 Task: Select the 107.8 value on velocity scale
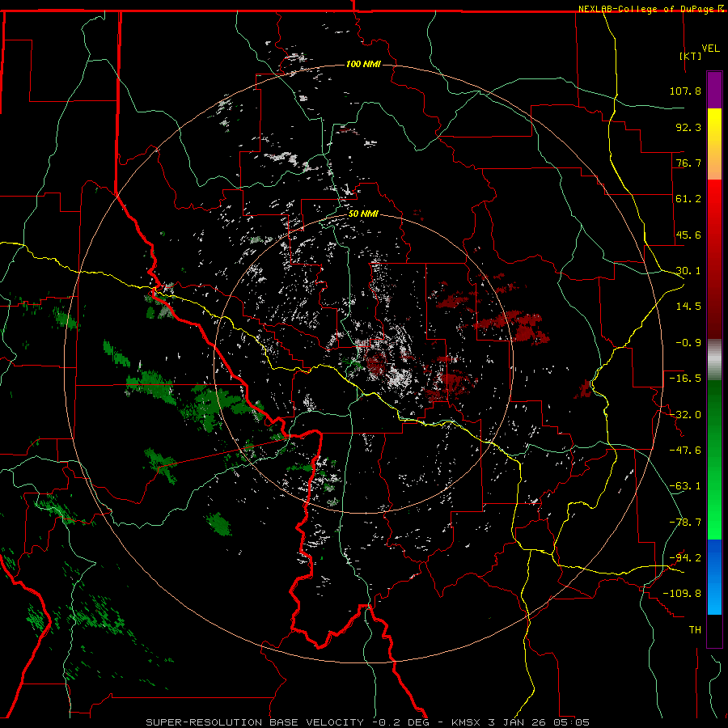tap(685, 91)
